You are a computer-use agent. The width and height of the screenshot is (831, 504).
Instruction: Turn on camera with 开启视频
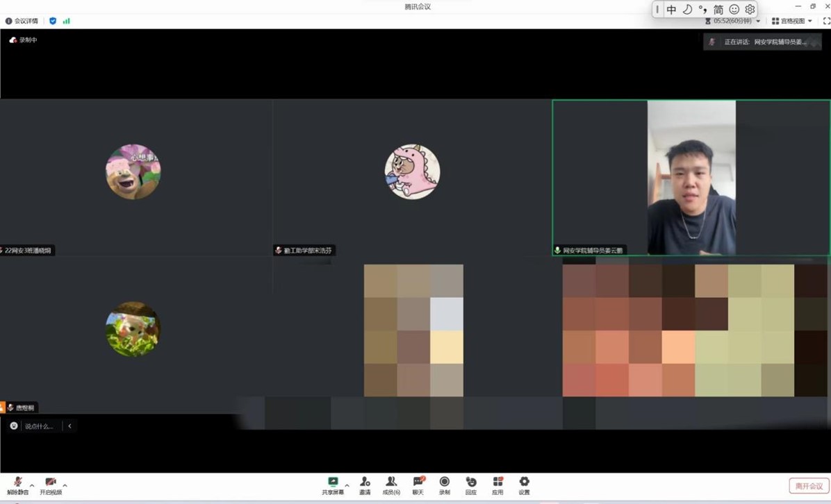tap(50, 485)
